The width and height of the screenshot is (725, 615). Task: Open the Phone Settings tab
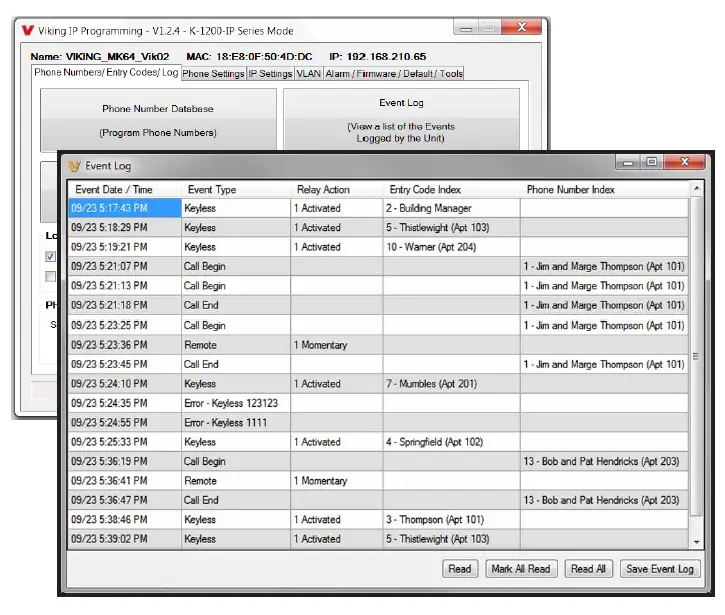coord(213,73)
